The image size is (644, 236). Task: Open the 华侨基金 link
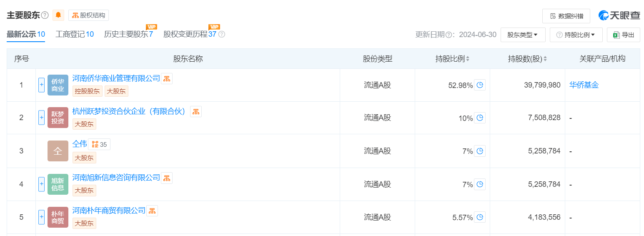click(584, 85)
